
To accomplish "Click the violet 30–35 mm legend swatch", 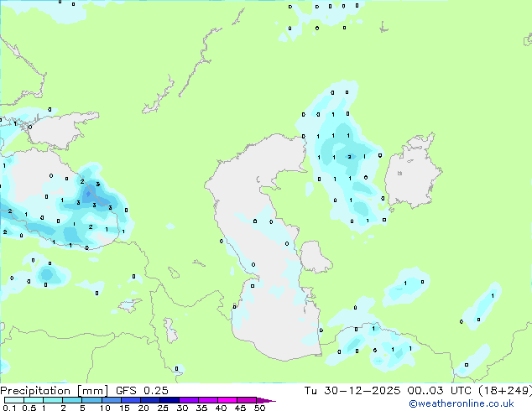I will (189, 400).
